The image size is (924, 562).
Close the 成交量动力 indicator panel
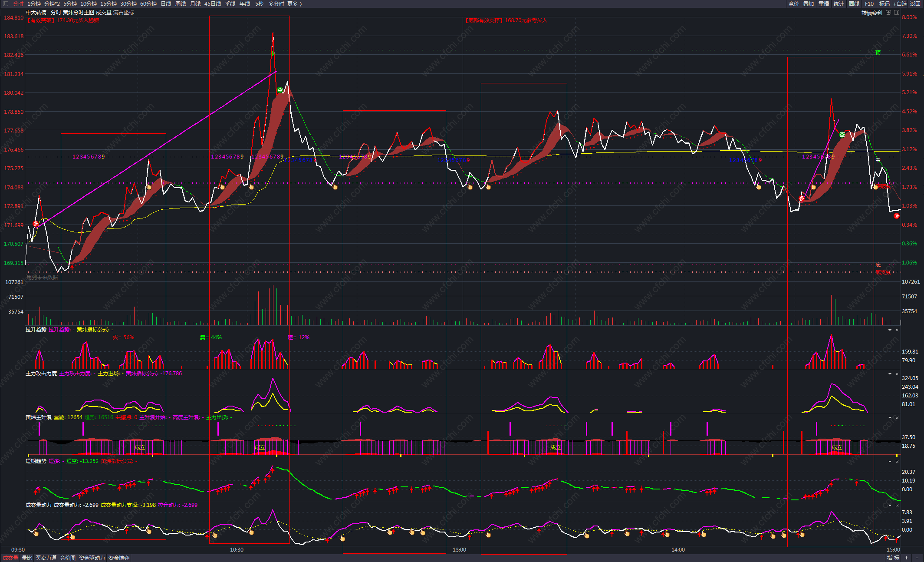tap(897, 506)
